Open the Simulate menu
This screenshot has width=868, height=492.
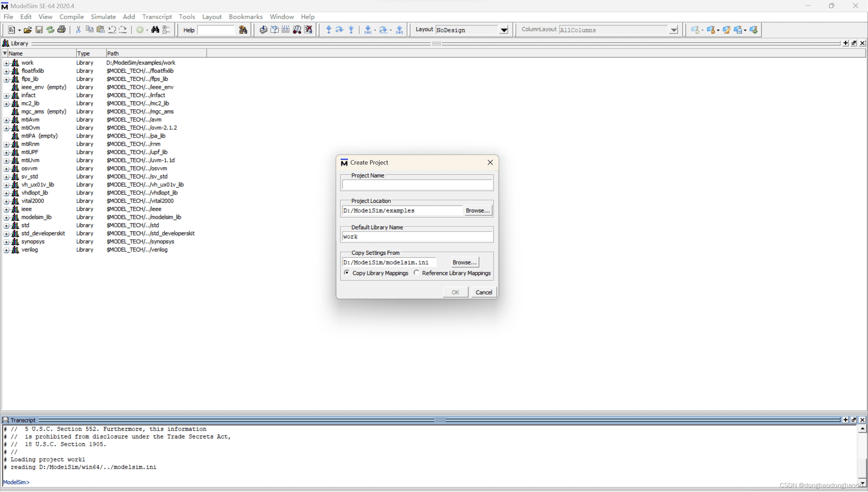pyautogui.click(x=103, y=17)
